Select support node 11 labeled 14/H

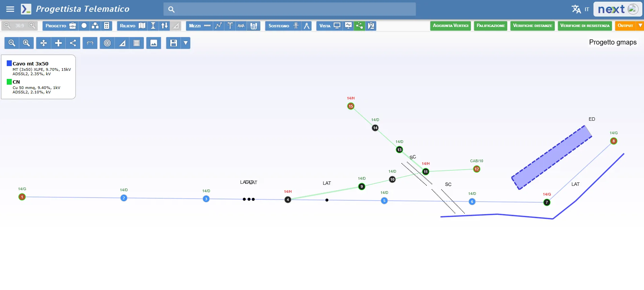[x=426, y=172]
